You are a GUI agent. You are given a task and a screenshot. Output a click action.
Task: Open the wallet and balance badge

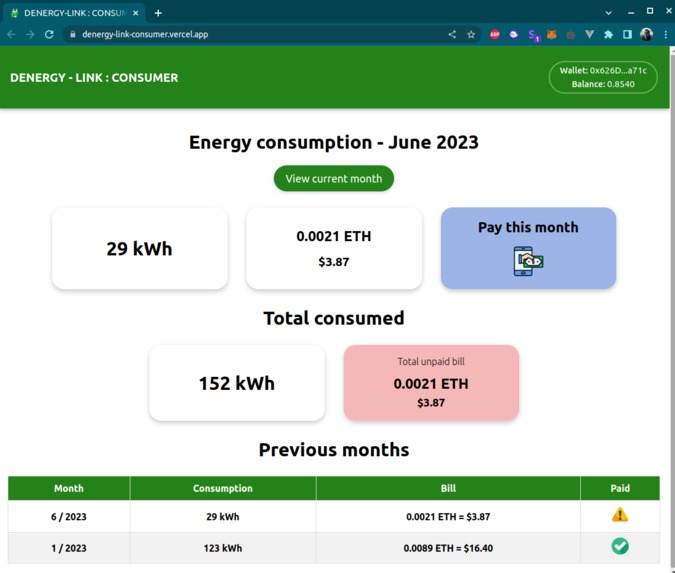pyautogui.click(x=603, y=77)
